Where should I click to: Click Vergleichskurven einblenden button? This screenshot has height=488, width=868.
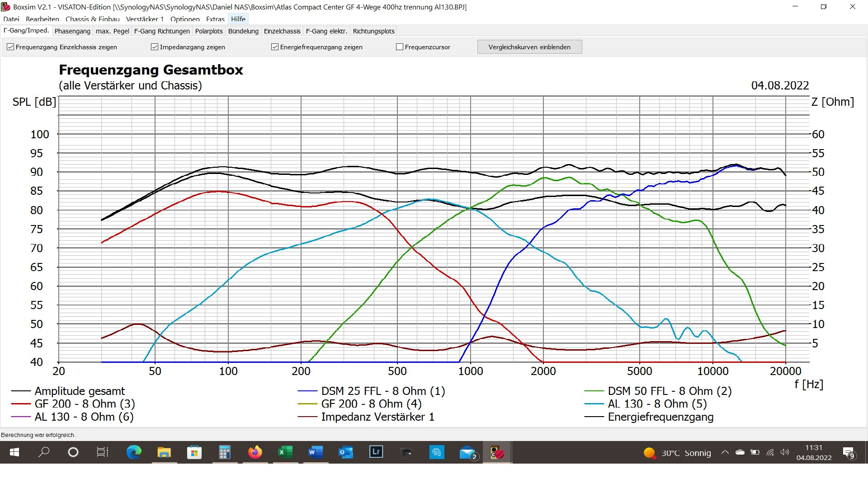[x=529, y=47]
